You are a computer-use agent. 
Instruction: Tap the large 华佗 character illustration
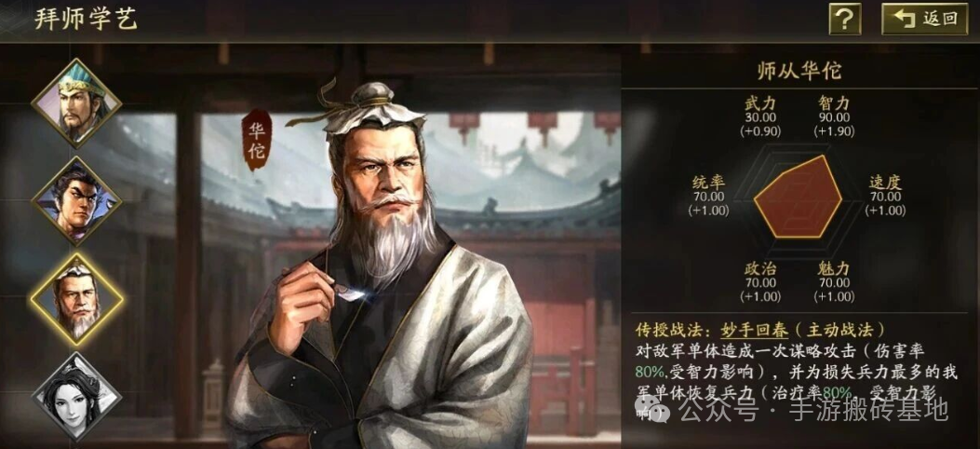point(382,265)
